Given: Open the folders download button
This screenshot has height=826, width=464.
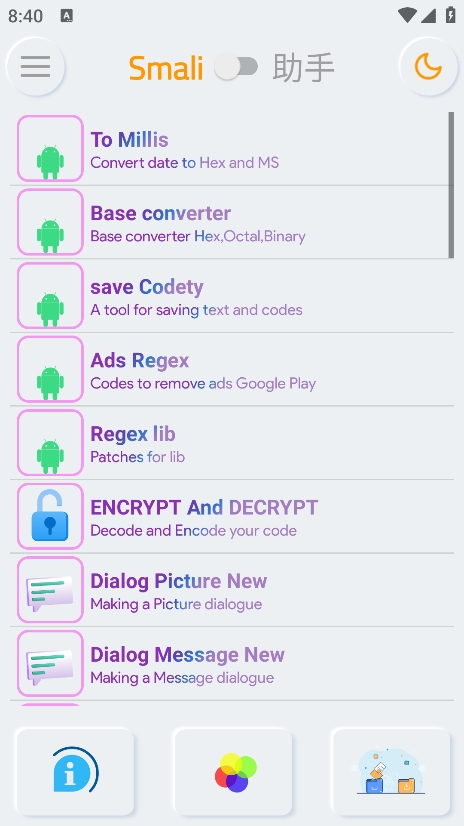Looking at the screenshot, I should [x=391, y=771].
